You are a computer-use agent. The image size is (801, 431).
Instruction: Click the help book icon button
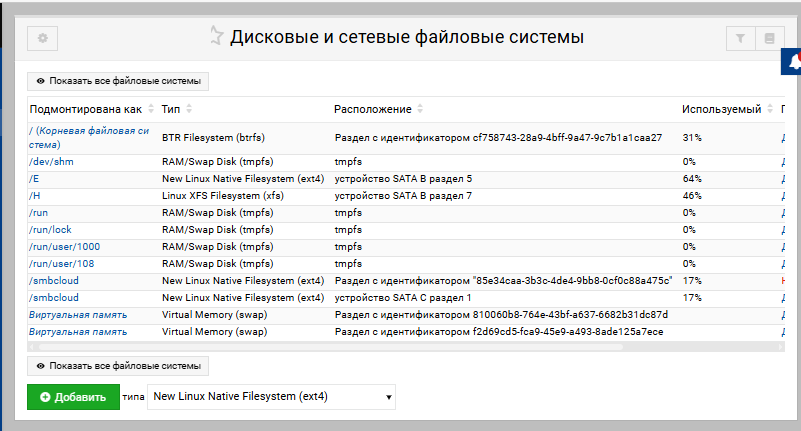(769, 38)
